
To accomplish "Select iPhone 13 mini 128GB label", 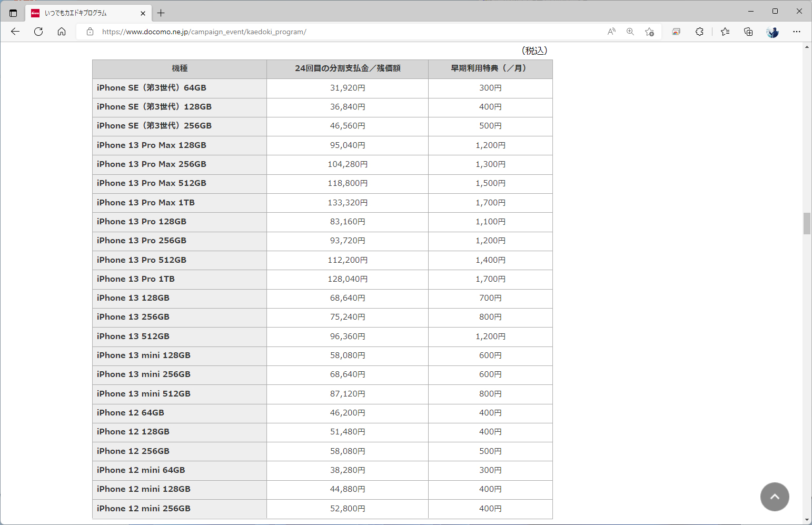I will pyautogui.click(x=143, y=355).
